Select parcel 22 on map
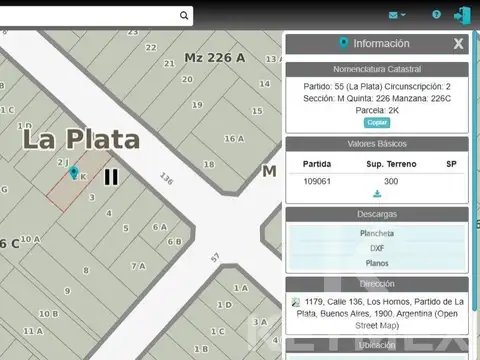 [151, 48]
